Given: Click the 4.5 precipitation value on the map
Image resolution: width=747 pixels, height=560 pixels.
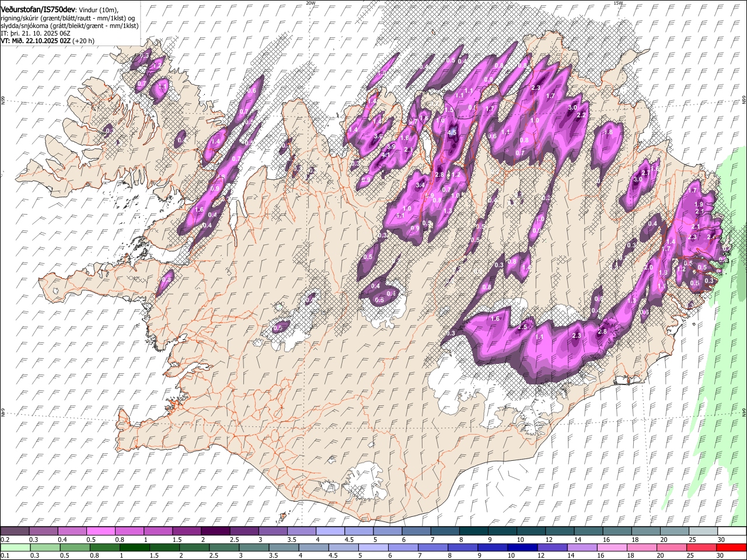Looking at the screenshot, I should pyautogui.click(x=452, y=133).
